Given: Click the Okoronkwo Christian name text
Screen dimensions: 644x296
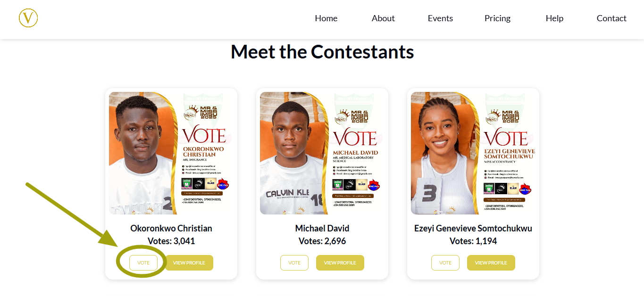Looking at the screenshot, I should (171, 229).
